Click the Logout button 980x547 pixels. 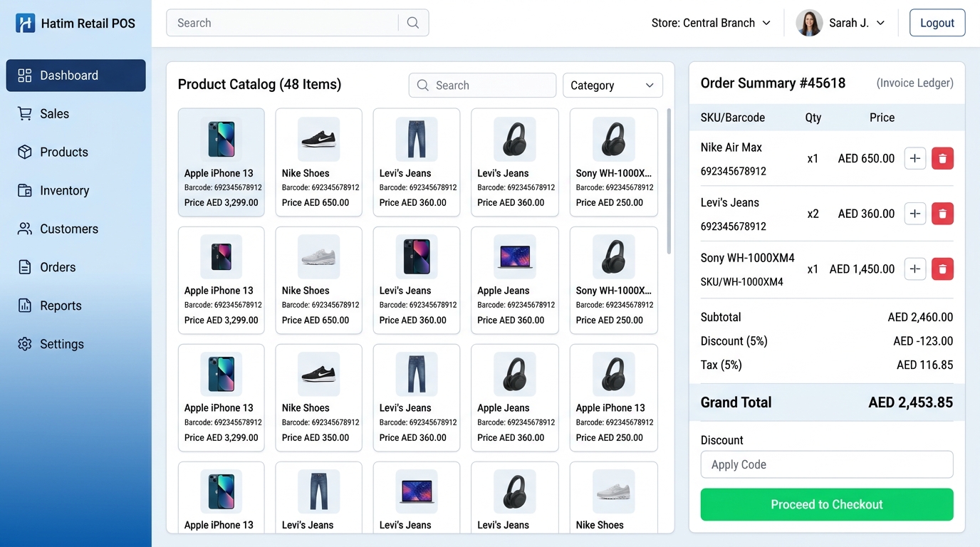coord(937,23)
